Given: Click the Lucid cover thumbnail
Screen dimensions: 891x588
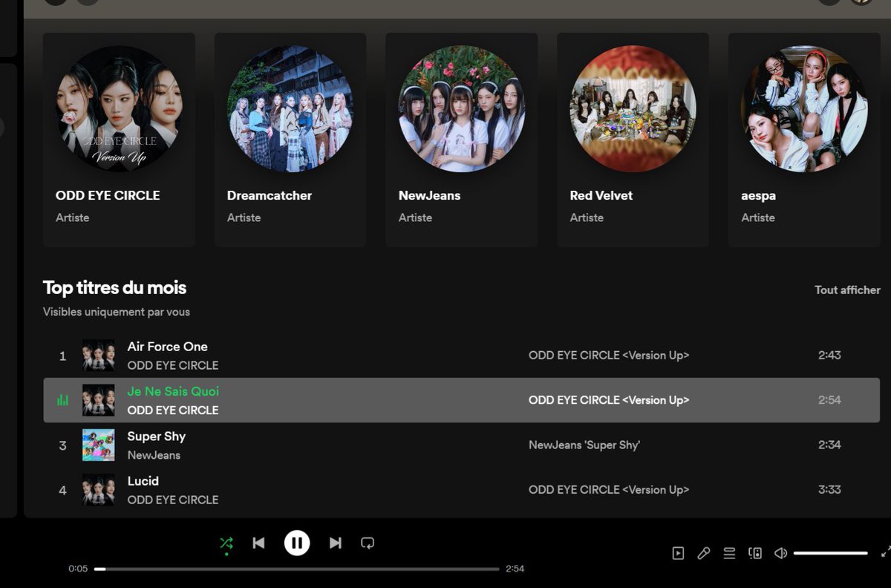Looking at the screenshot, I should [x=99, y=489].
